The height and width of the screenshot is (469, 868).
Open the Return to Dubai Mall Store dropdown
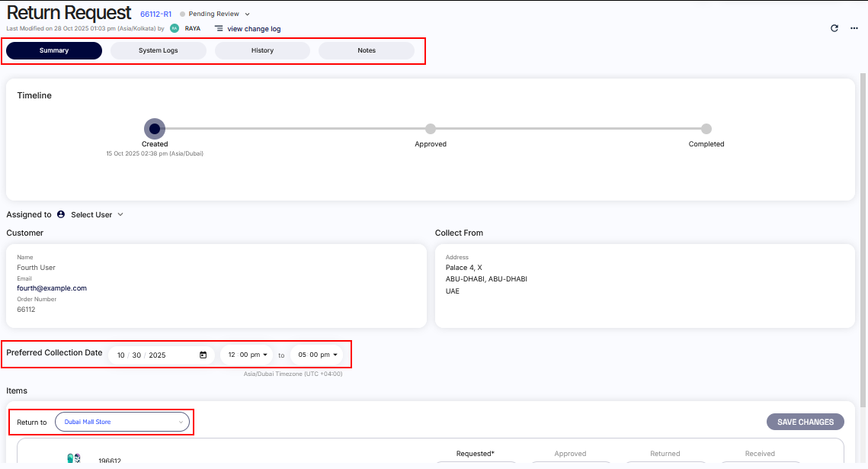tap(122, 422)
